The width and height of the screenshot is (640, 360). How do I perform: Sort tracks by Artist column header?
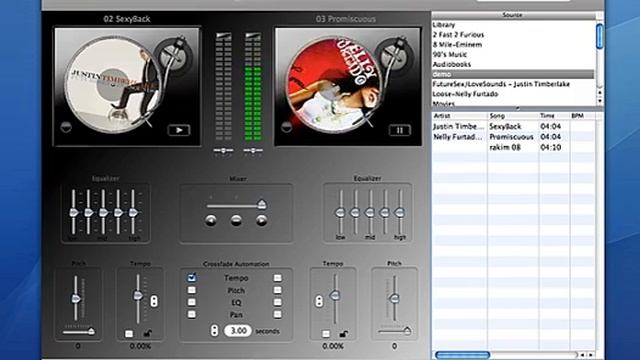click(x=460, y=116)
